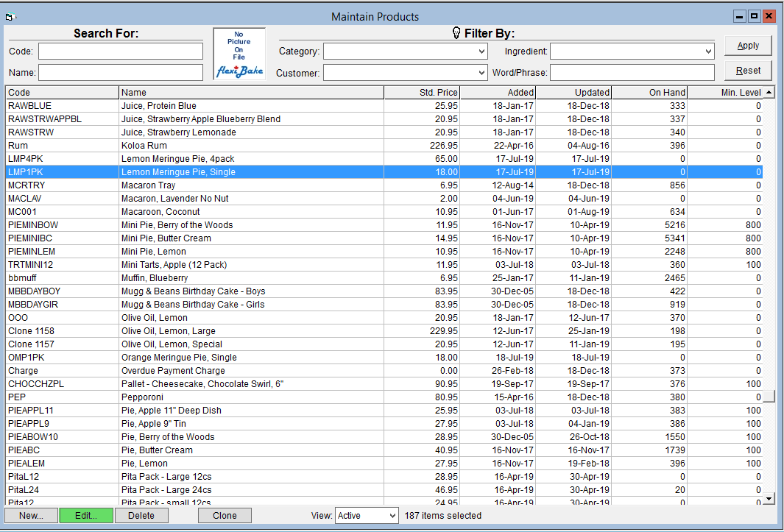Sort by the Added column header
The height and width of the screenshot is (532, 784).
click(498, 93)
